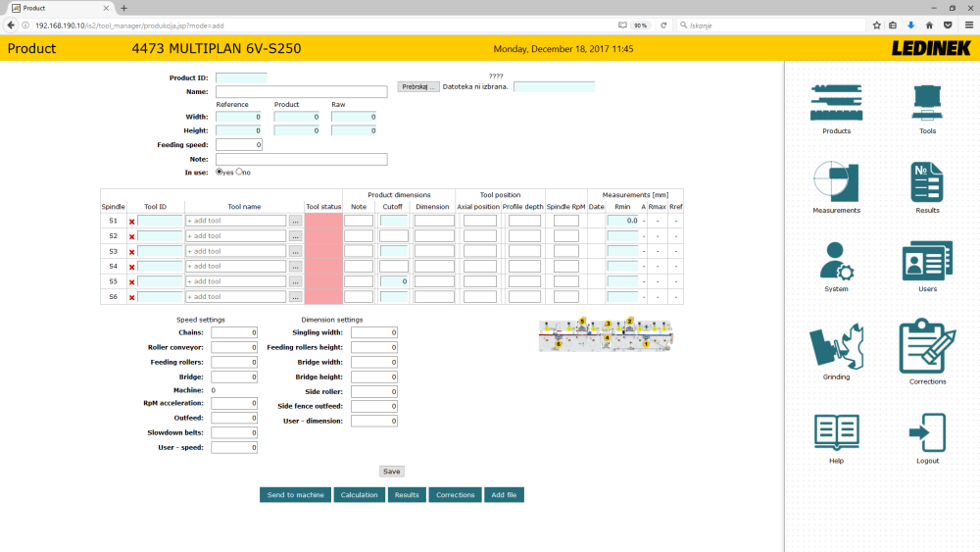
Task: Focus the S5 Cutoff field
Action: pos(394,281)
